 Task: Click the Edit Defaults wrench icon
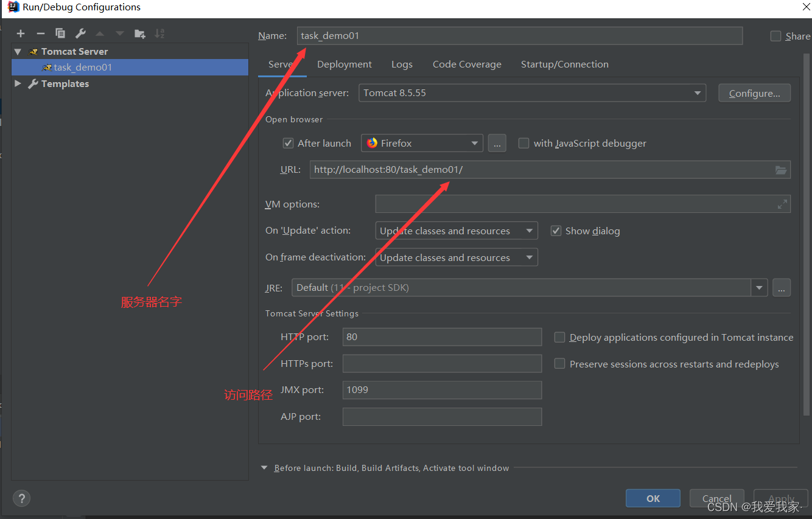click(80, 33)
